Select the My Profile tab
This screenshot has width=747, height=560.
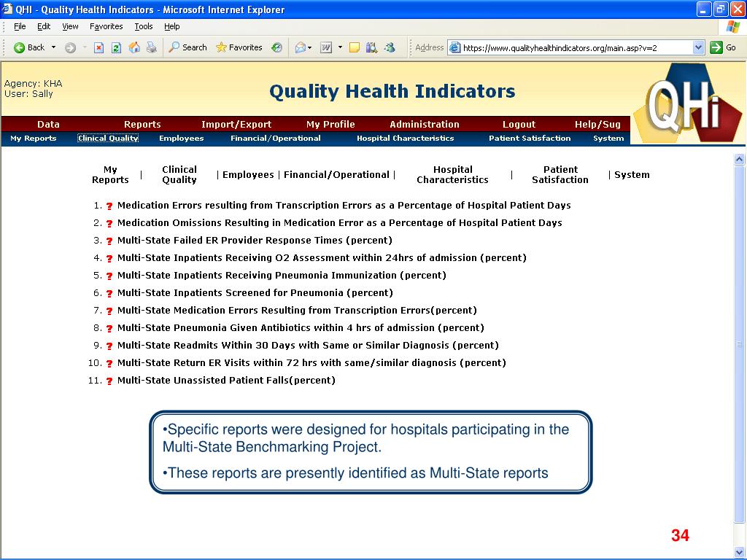(x=330, y=124)
